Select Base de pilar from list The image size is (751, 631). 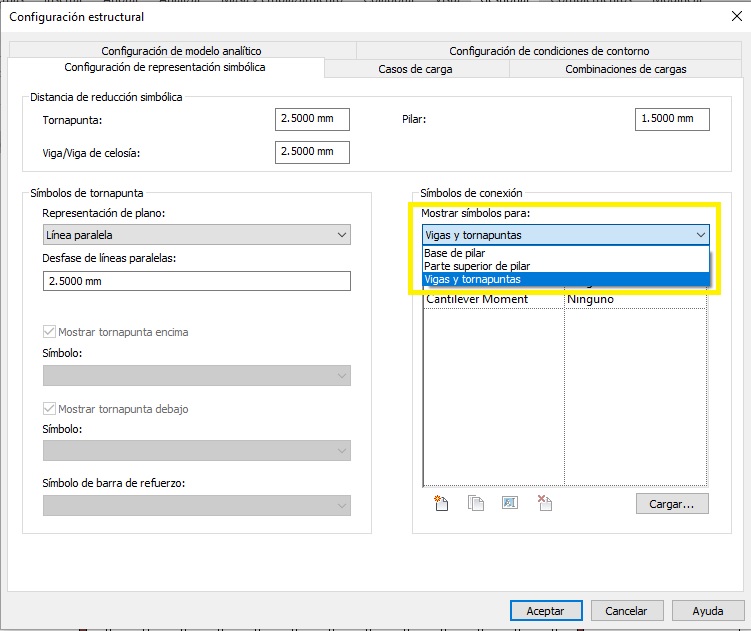coord(455,253)
